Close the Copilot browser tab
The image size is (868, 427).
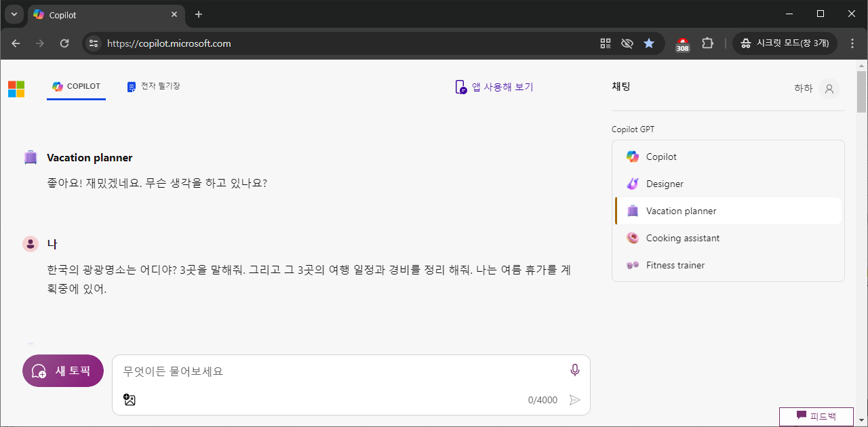point(174,14)
